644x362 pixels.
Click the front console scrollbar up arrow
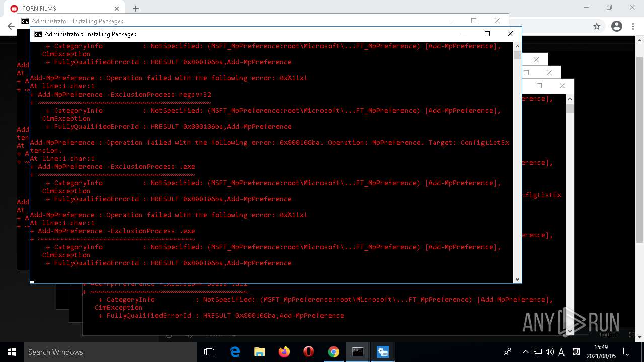point(517,46)
